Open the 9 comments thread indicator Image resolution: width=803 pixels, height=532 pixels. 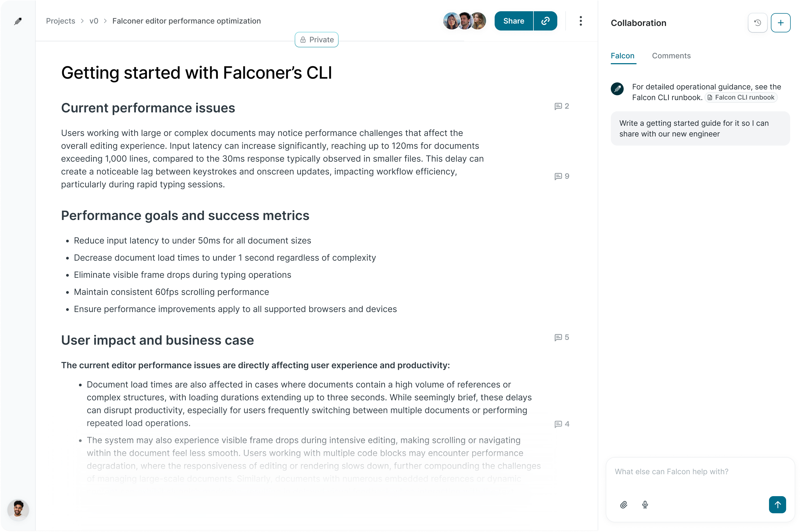(562, 176)
